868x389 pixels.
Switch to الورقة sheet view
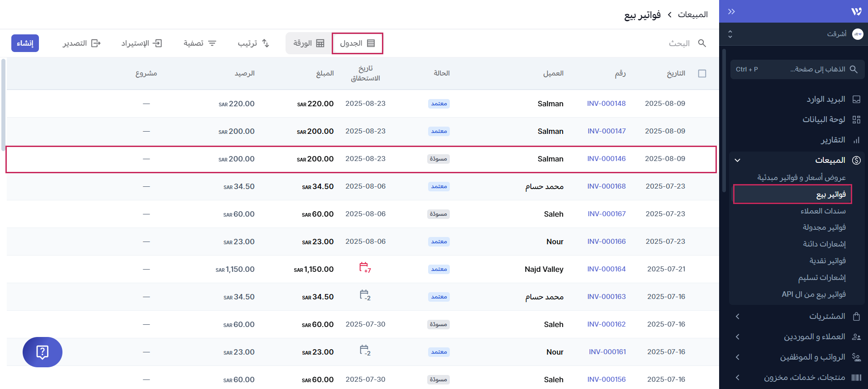pos(309,43)
